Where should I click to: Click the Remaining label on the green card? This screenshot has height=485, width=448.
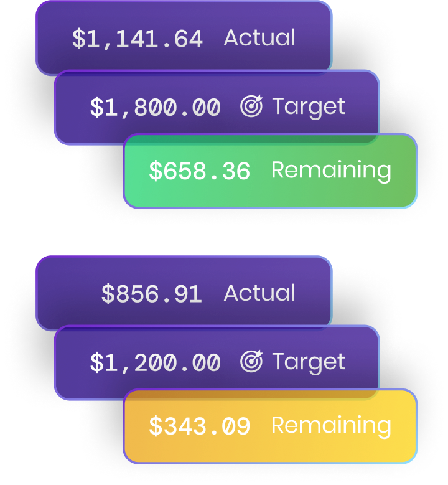tap(331, 170)
